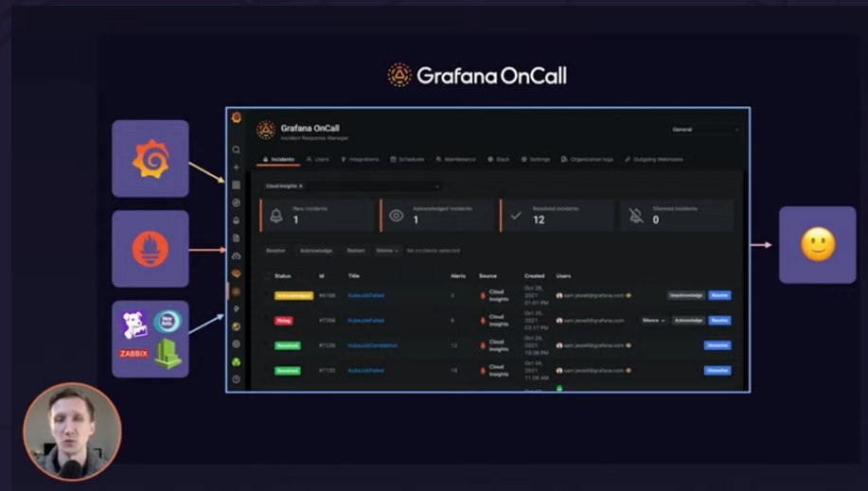Click the logo beside the Grafana OnCall slide title

(x=399, y=76)
